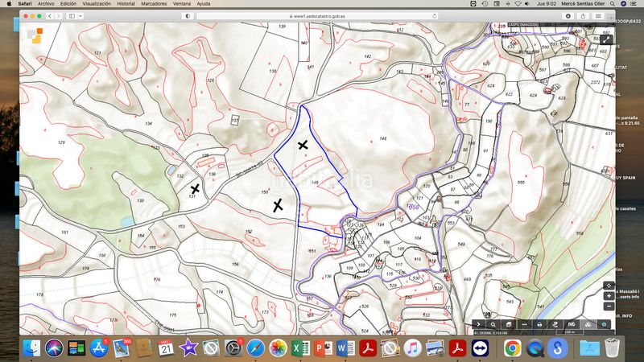Image resolution: width=644 pixels, height=362 pixels.
Task: Reload the page from address bar
Action: pyautogui.click(x=434, y=16)
